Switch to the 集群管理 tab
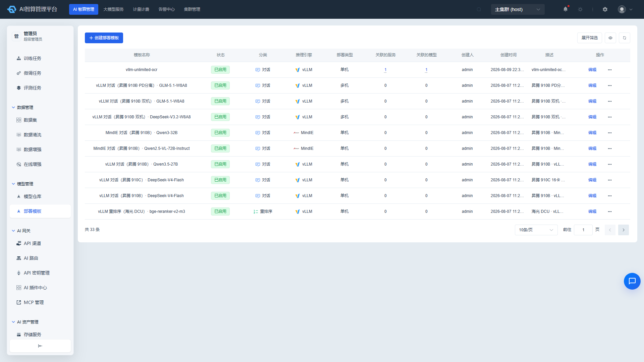The height and width of the screenshot is (362, 644). tap(192, 9)
